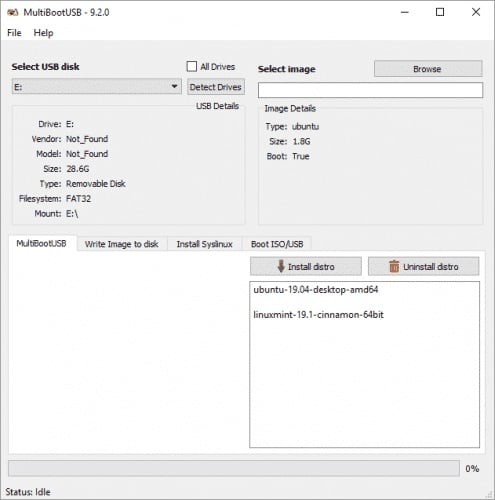Maximize the MultiBootUSB window
495x500 pixels.
tap(440, 12)
